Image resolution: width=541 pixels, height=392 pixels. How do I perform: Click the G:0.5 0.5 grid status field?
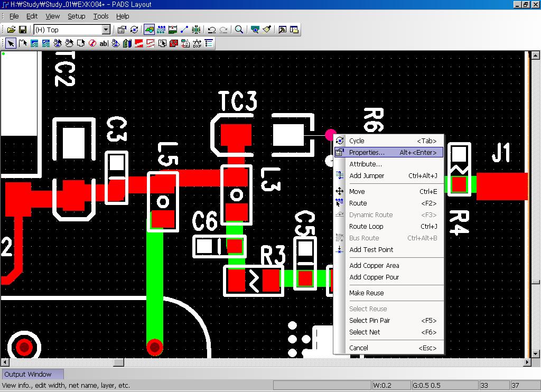pyautogui.click(x=445, y=386)
